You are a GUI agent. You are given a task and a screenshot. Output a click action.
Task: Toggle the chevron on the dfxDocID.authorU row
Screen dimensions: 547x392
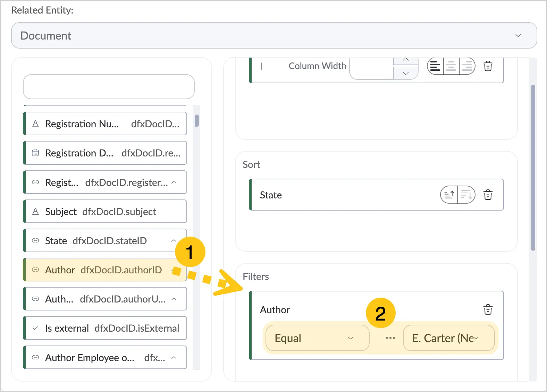coord(174,299)
